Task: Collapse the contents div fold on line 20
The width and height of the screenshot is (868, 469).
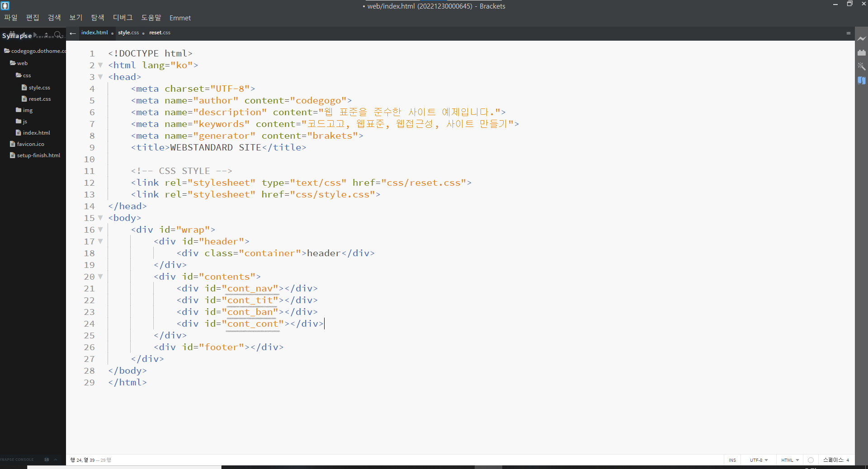Action: [x=100, y=277]
